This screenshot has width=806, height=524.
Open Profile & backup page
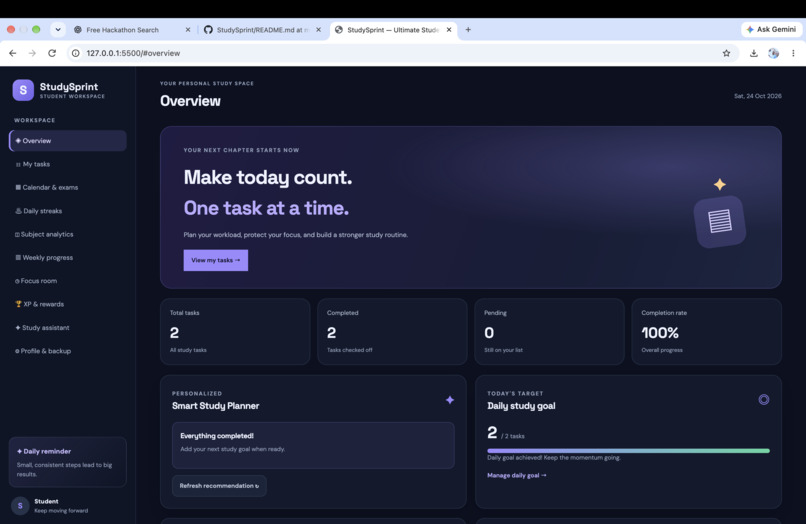pyautogui.click(x=68, y=351)
